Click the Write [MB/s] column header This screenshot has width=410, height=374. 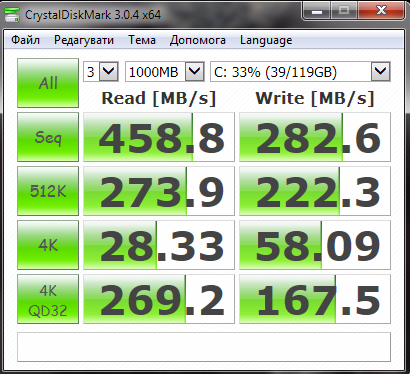315,98
